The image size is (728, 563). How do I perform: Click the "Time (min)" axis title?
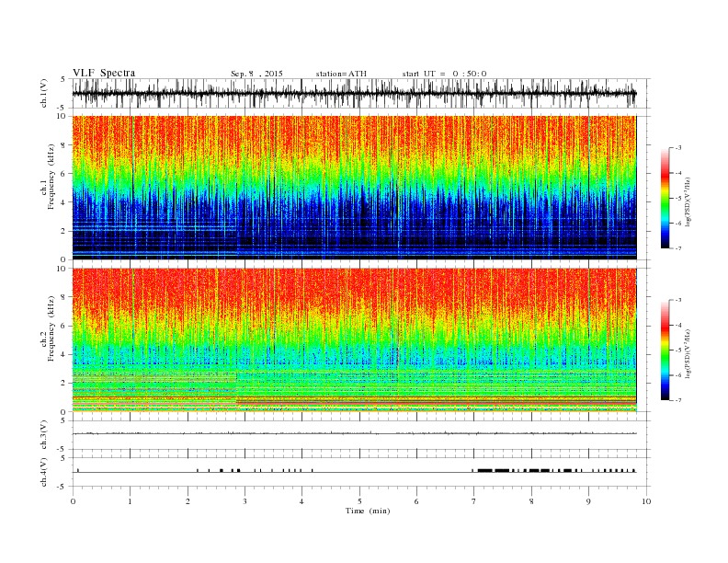(x=368, y=511)
